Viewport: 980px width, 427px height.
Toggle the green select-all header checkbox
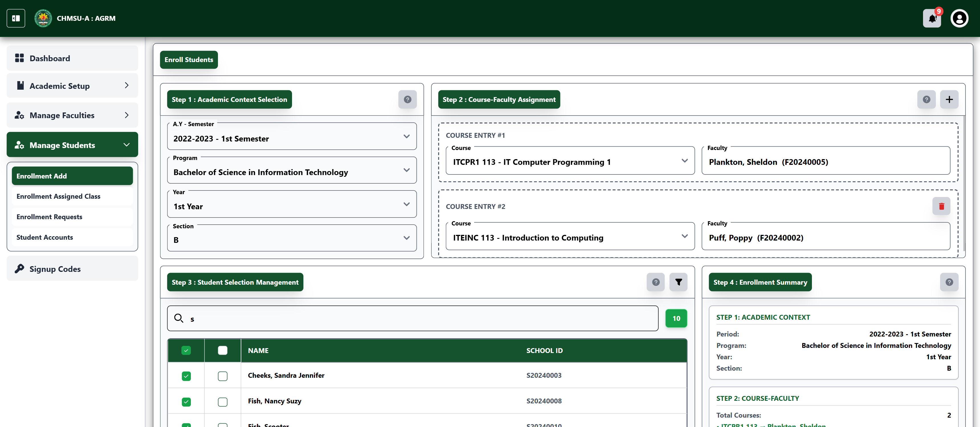tap(186, 350)
